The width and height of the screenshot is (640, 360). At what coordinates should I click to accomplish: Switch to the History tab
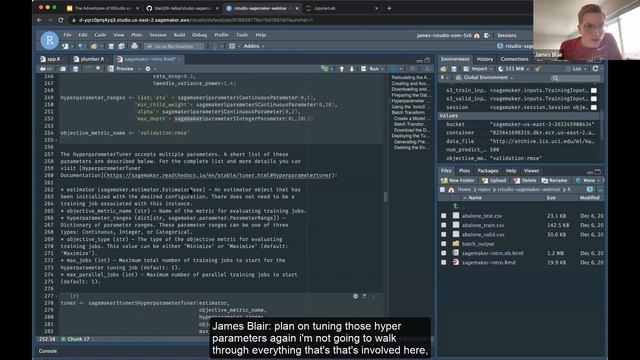click(x=485, y=59)
